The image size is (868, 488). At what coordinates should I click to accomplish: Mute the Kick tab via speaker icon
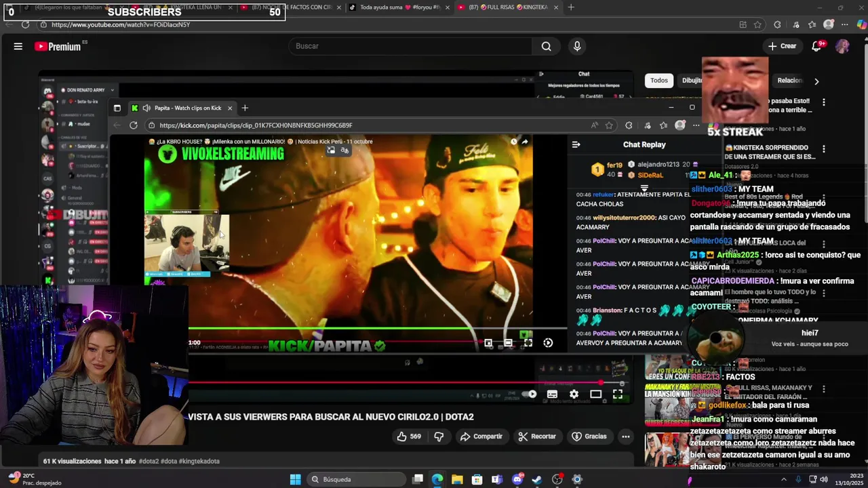click(x=146, y=108)
